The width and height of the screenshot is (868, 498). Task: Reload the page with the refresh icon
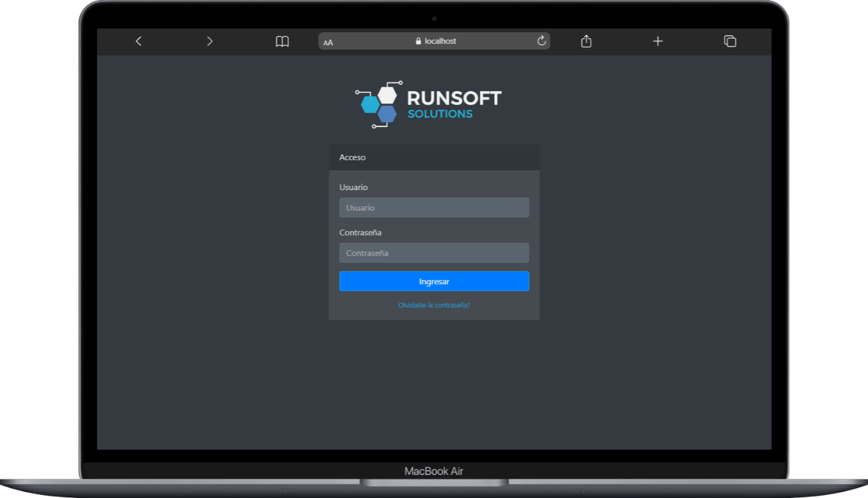(x=541, y=41)
